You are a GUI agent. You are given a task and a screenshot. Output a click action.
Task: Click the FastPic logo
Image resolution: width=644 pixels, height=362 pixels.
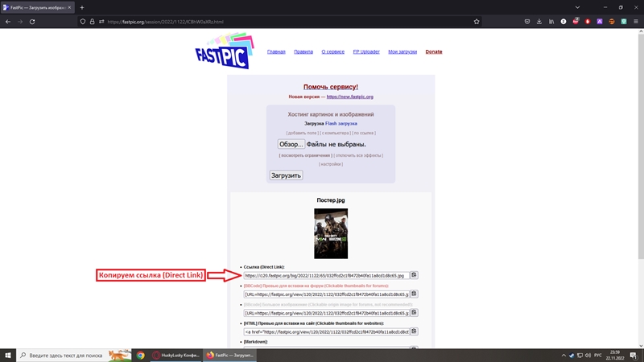pyautogui.click(x=224, y=51)
